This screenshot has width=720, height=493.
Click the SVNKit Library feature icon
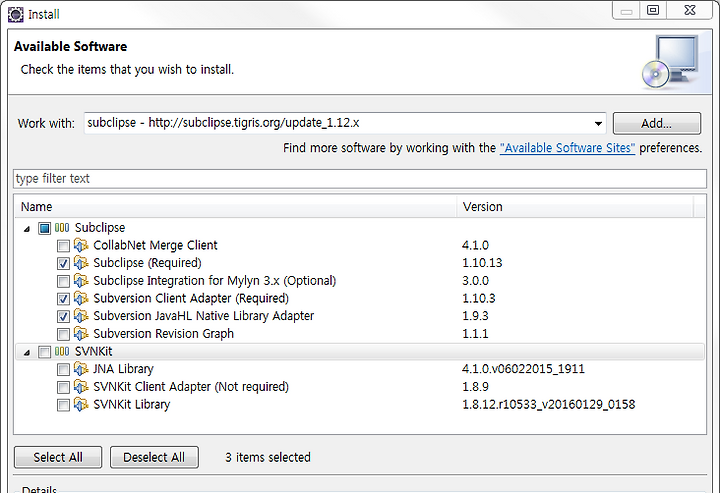(81, 404)
